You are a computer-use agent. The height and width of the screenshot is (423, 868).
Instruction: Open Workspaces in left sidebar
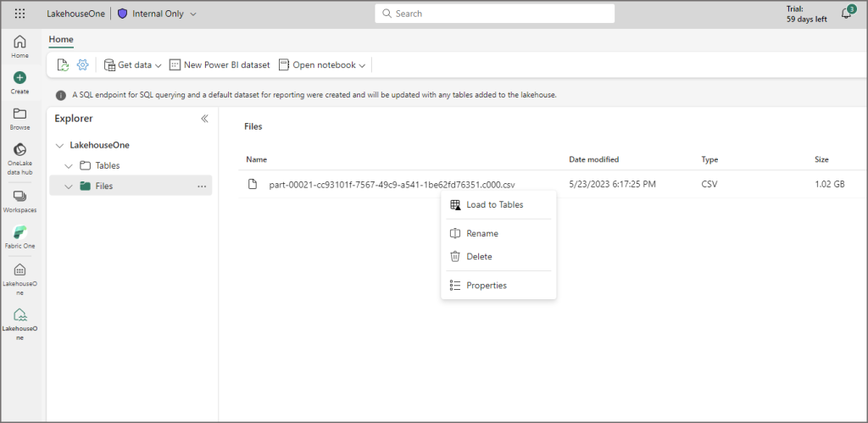click(20, 202)
